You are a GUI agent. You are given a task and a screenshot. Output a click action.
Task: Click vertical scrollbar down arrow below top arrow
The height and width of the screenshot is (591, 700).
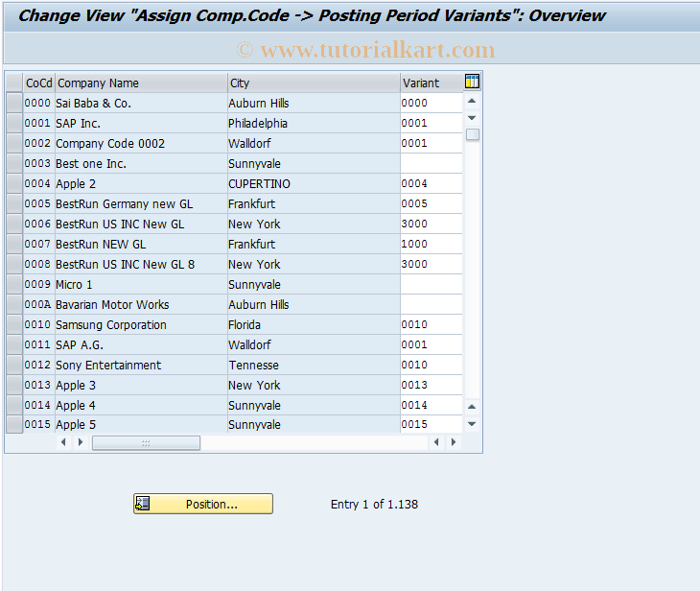click(472, 118)
